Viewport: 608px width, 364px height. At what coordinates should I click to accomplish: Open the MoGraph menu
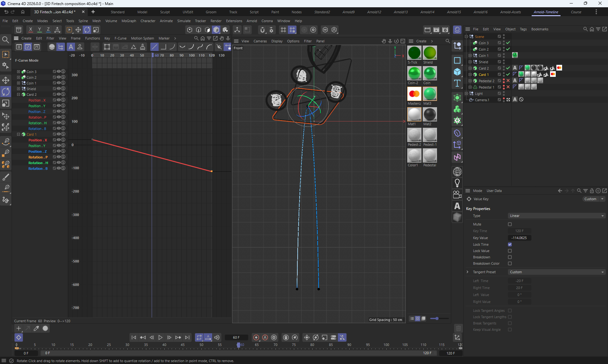coord(129,21)
